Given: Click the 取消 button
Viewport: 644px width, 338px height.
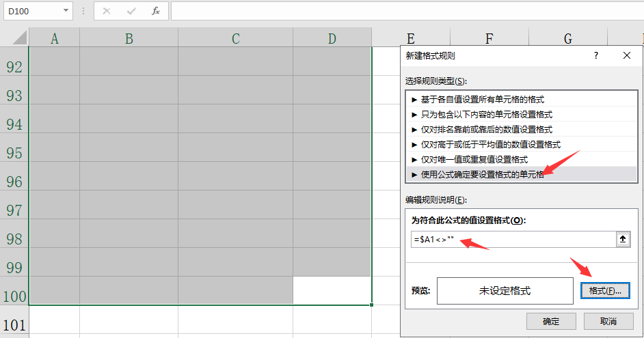Looking at the screenshot, I should point(608,321).
